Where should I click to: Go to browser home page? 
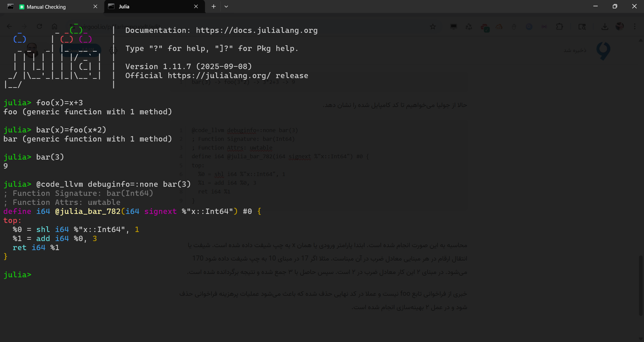click(54, 26)
